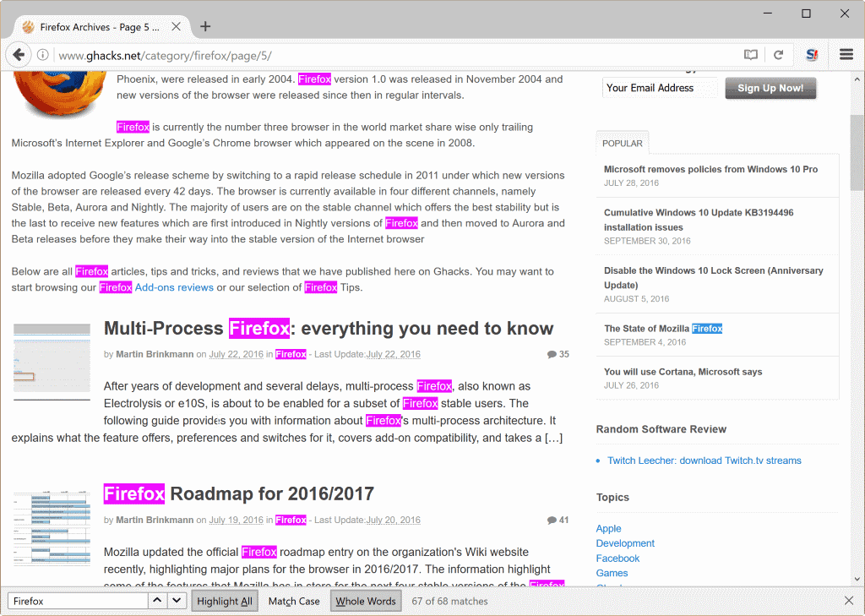This screenshot has height=616, width=865.
Task: Click the Ghostery extension icon
Action: click(811, 53)
